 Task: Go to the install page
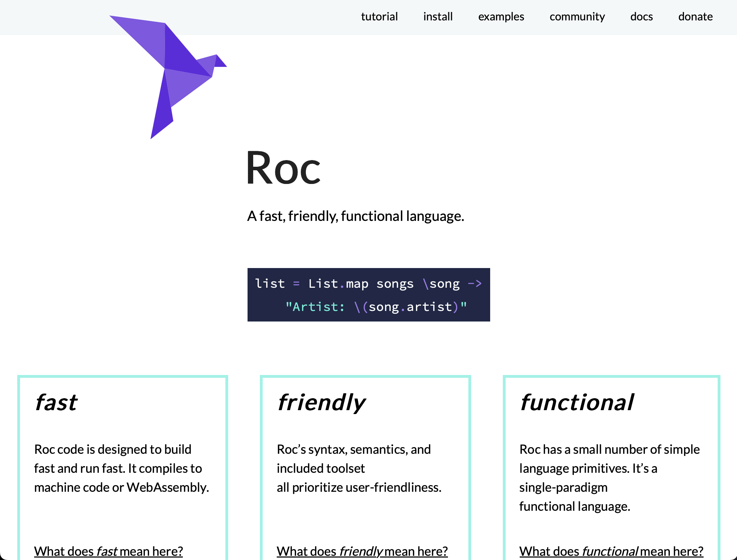tap(438, 17)
